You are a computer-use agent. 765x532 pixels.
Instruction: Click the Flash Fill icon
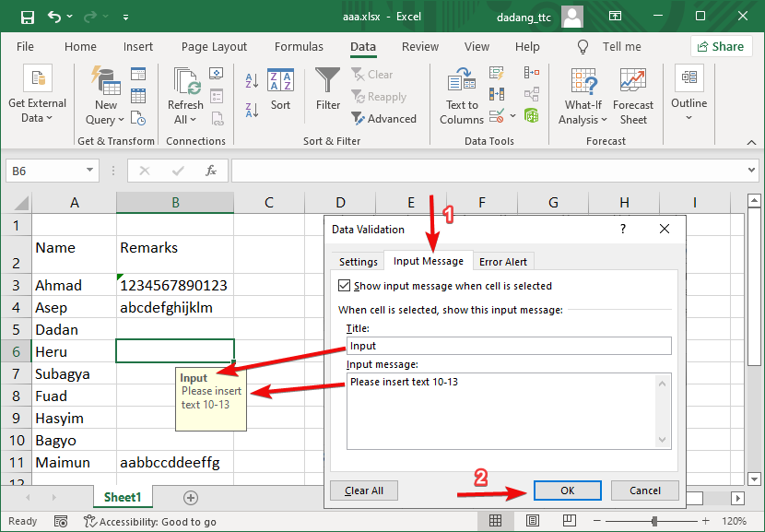click(x=496, y=73)
